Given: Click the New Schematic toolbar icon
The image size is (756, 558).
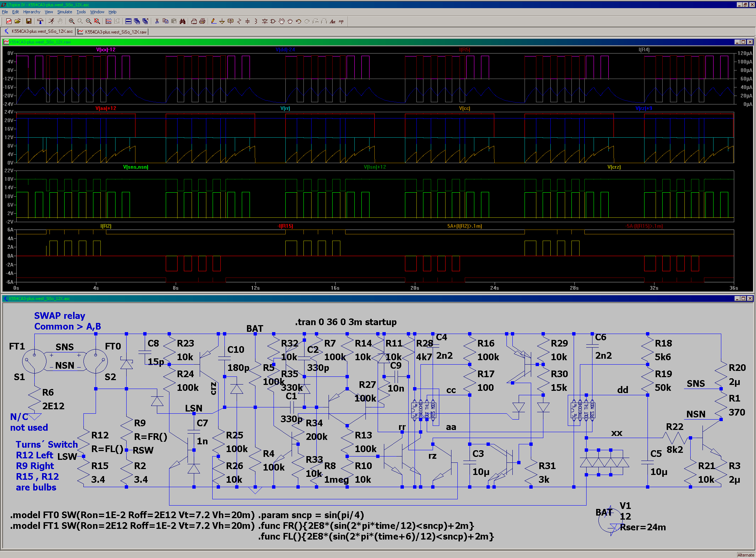Looking at the screenshot, I should 9,21.
